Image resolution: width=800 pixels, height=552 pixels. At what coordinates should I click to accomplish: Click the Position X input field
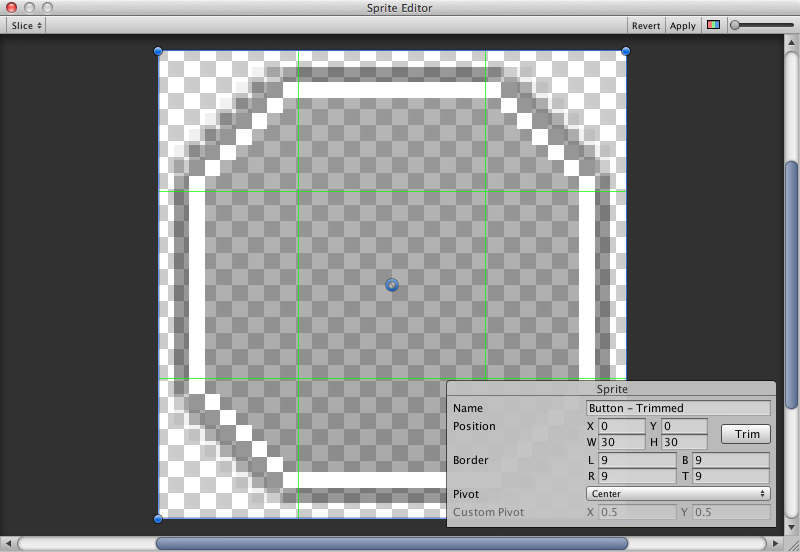click(621, 426)
